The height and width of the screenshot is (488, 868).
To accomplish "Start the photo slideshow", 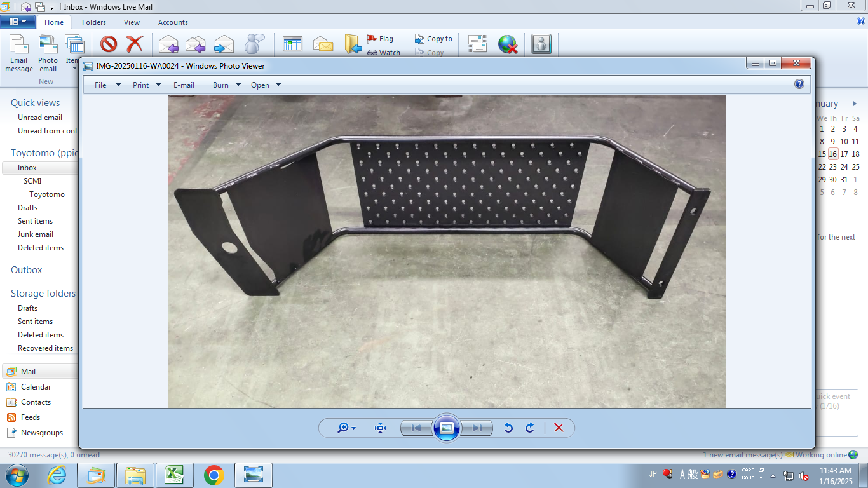I will 446,428.
